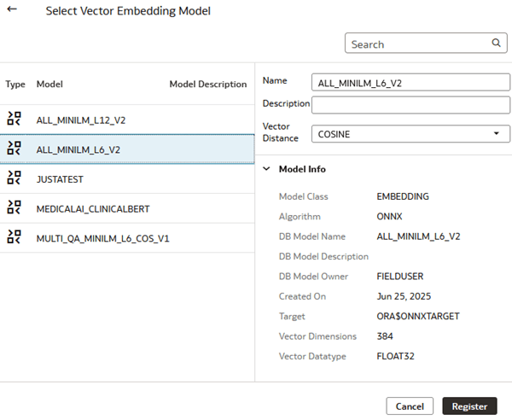Select the JUSTATEST model row

click(x=127, y=178)
